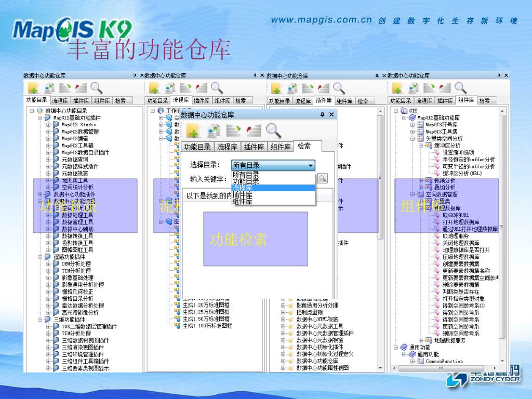Click the horizontal scrollbar under the component tree
This screenshot has width=532, height=399.
coord(441,368)
